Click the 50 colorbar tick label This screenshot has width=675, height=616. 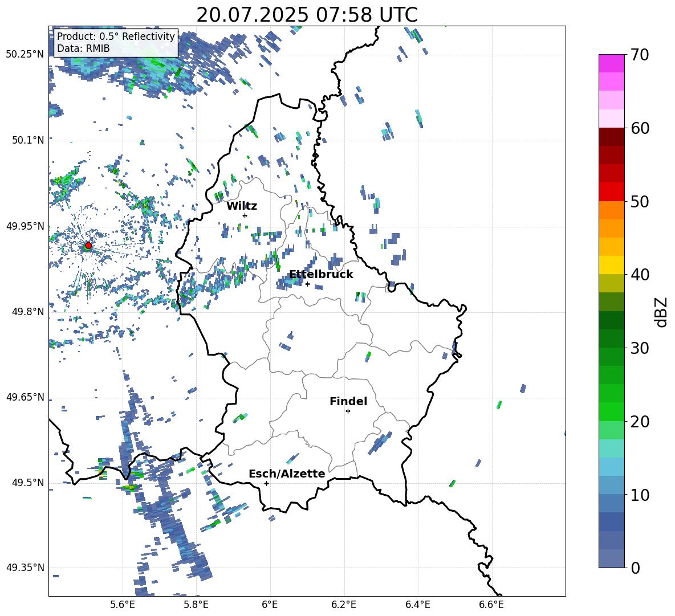point(640,201)
